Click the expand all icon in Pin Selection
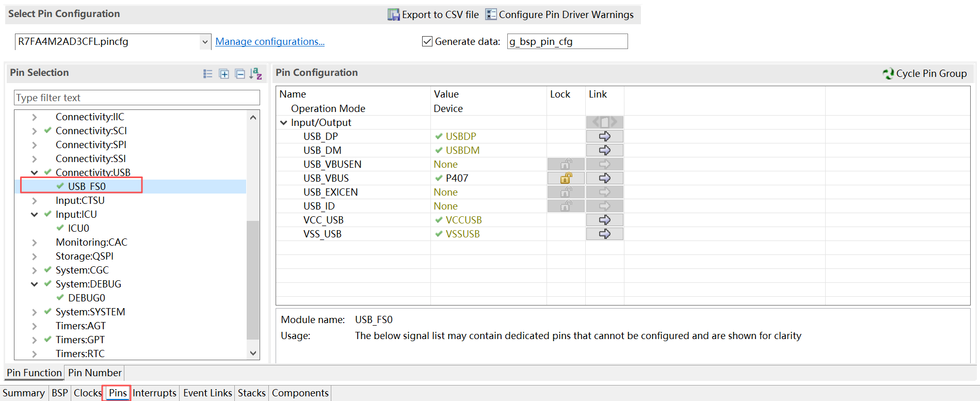This screenshot has width=980, height=401. (x=224, y=74)
